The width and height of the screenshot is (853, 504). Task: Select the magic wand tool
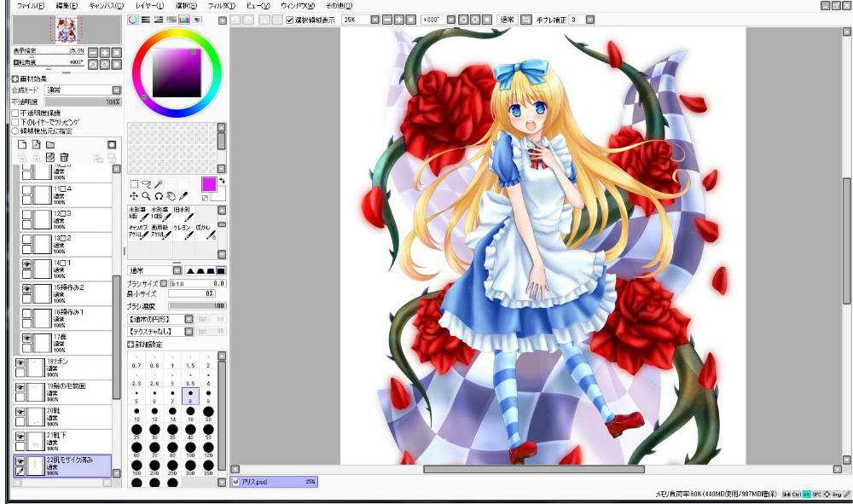pos(159,183)
